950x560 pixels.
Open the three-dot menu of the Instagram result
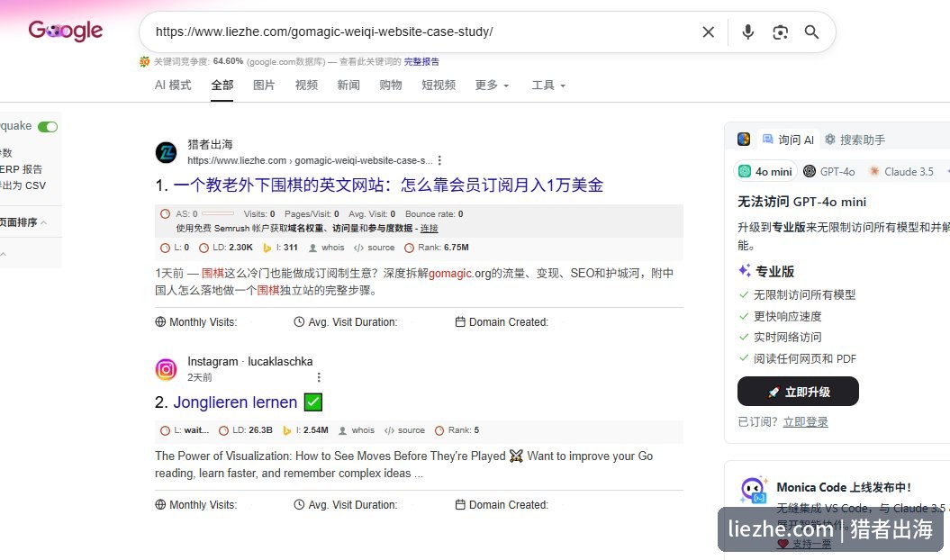[x=319, y=377]
